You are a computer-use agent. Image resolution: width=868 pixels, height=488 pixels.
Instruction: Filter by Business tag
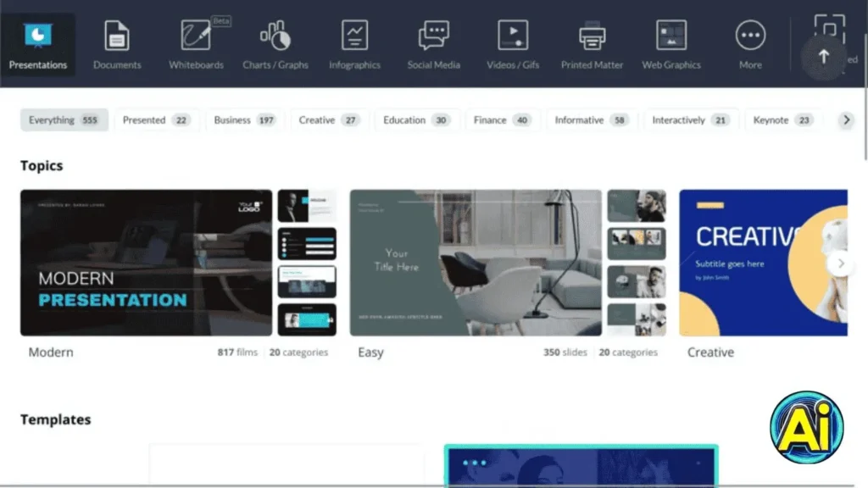point(244,120)
